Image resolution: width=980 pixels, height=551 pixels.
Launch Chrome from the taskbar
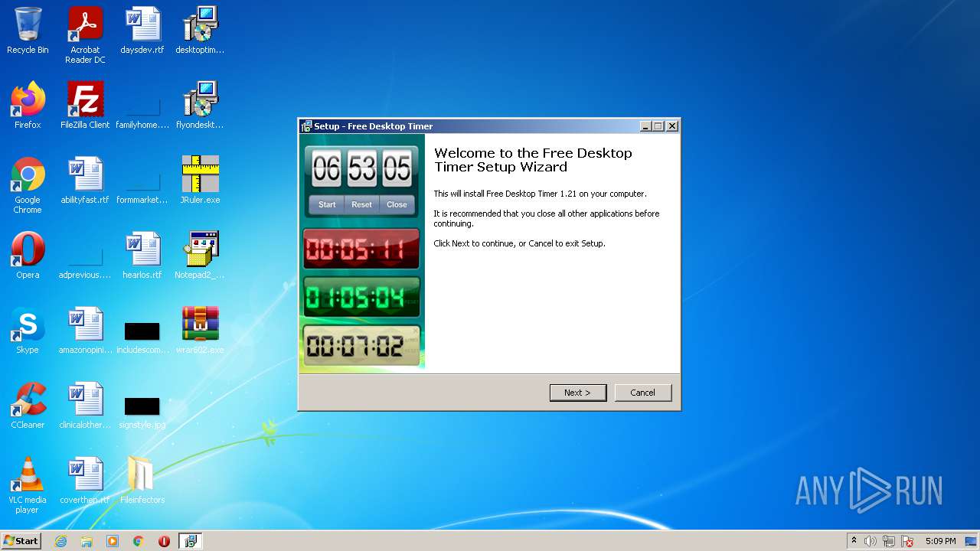click(x=139, y=541)
